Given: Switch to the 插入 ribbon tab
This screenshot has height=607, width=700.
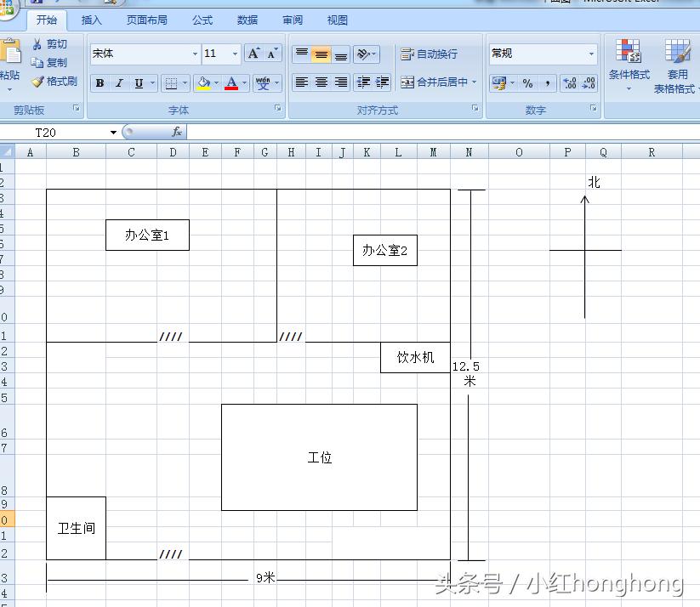Looking at the screenshot, I should coord(91,20).
